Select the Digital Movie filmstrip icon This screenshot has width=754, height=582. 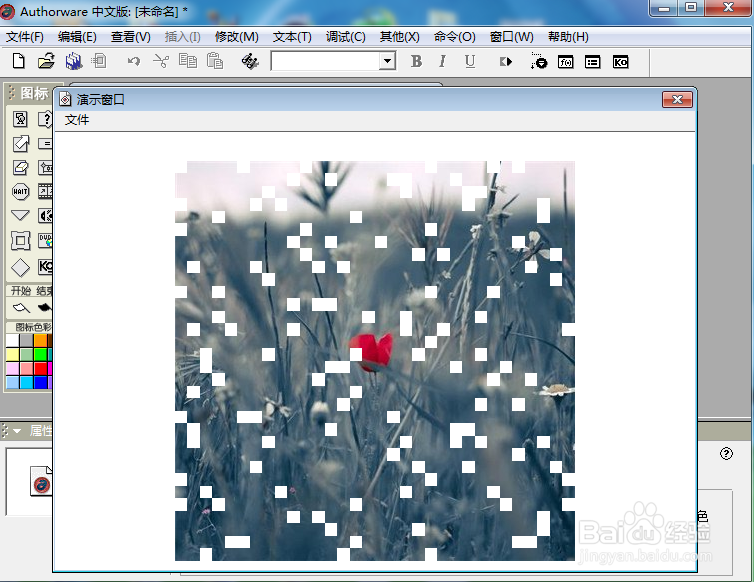tap(45, 191)
